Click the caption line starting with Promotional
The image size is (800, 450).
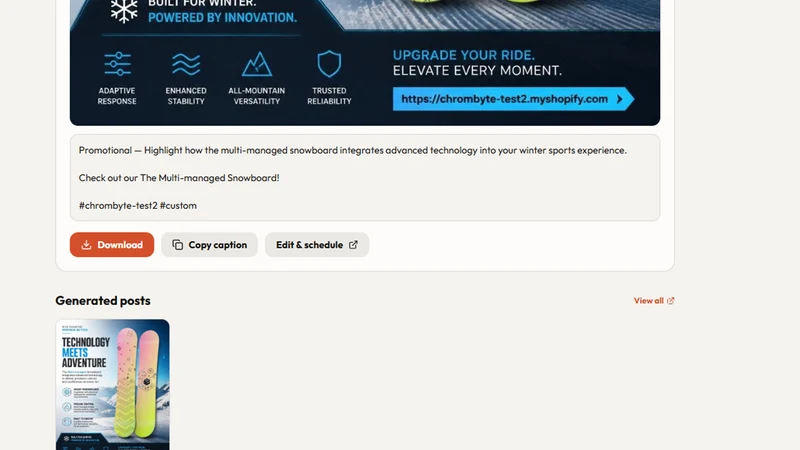[x=353, y=151]
